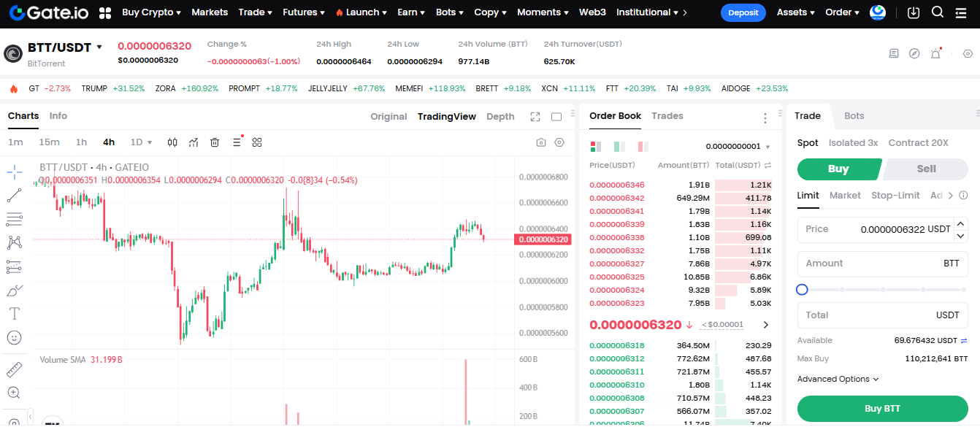Select Contract 20X mode
Image resolution: width=980 pixels, height=427 pixels.
pyautogui.click(x=918, y=143)
